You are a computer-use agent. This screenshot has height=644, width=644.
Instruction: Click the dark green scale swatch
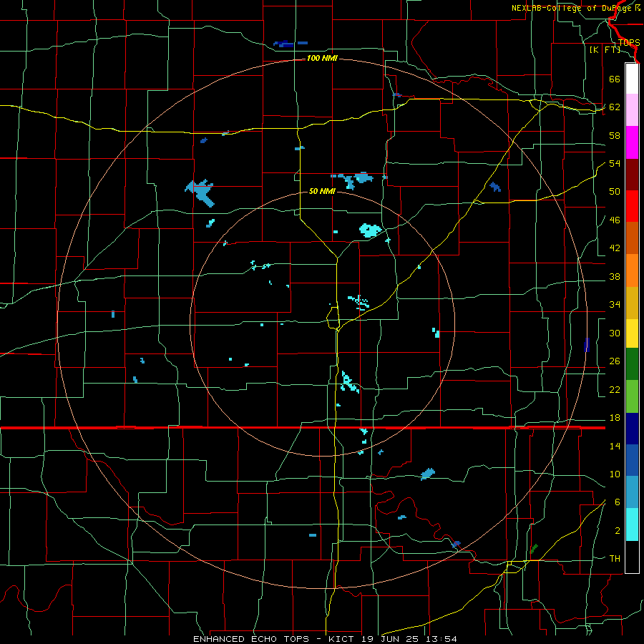click(x=632, y=364)
